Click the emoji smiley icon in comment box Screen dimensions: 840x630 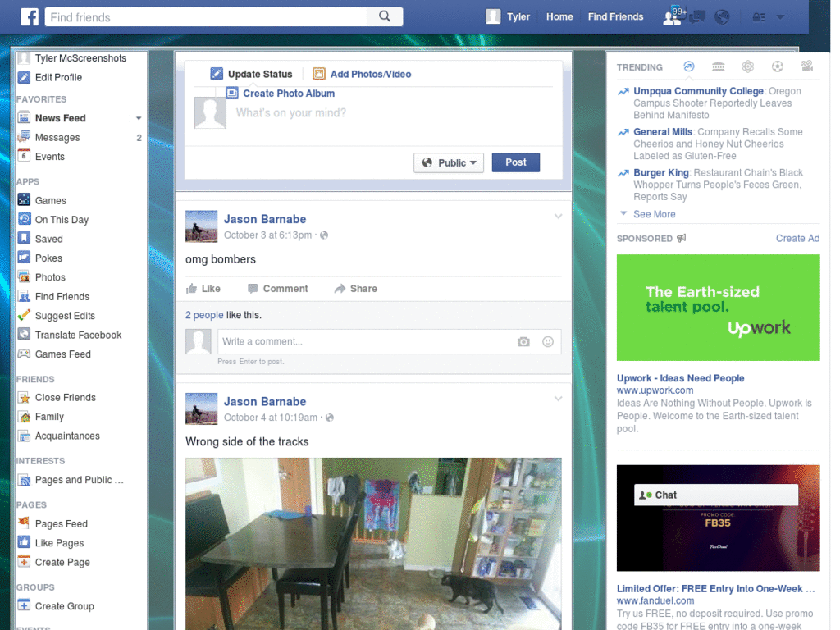(547, 342)
